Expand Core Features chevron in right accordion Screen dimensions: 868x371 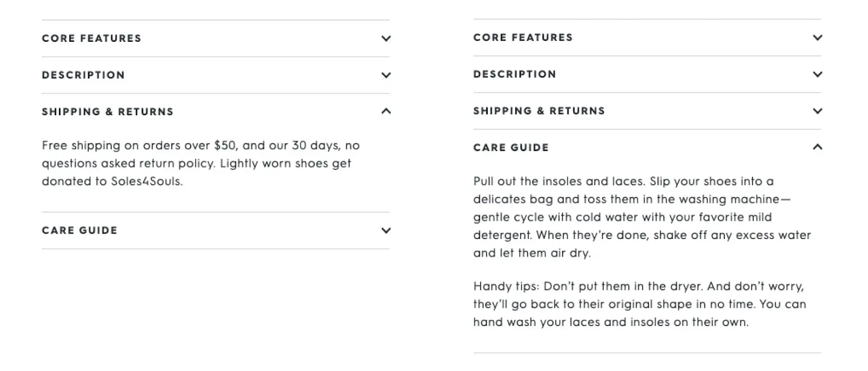pos(818,37)
